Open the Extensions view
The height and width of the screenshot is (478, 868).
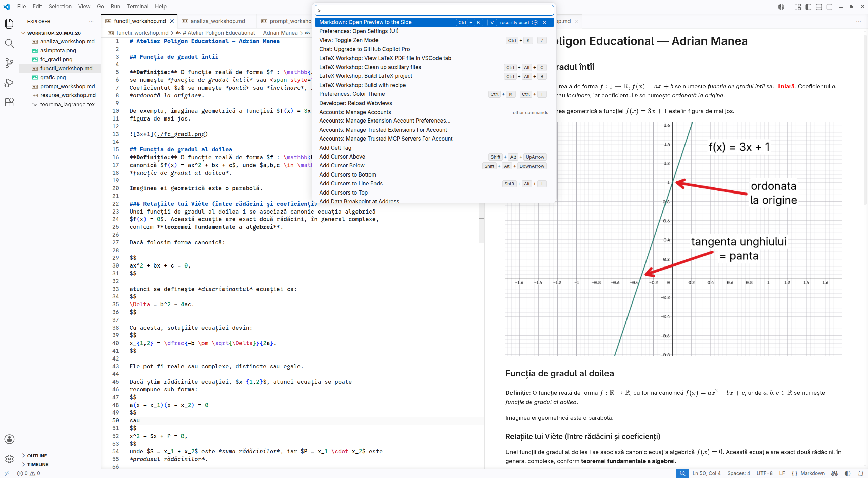tap(9, 102)
